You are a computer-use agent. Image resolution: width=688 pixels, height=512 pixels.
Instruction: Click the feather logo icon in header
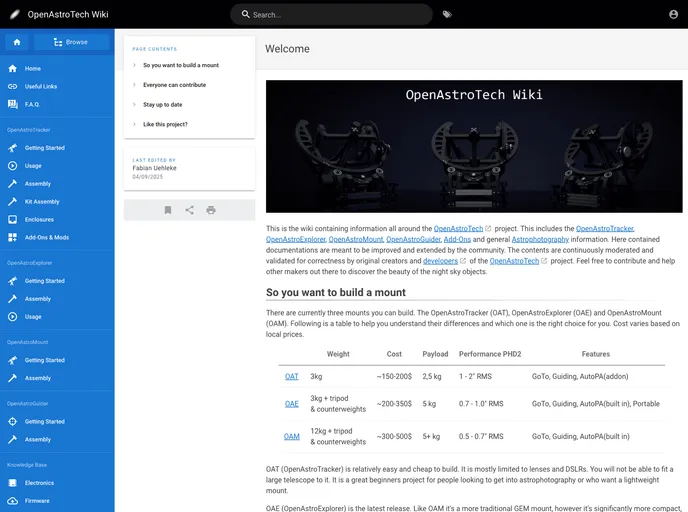click(15, 14)
